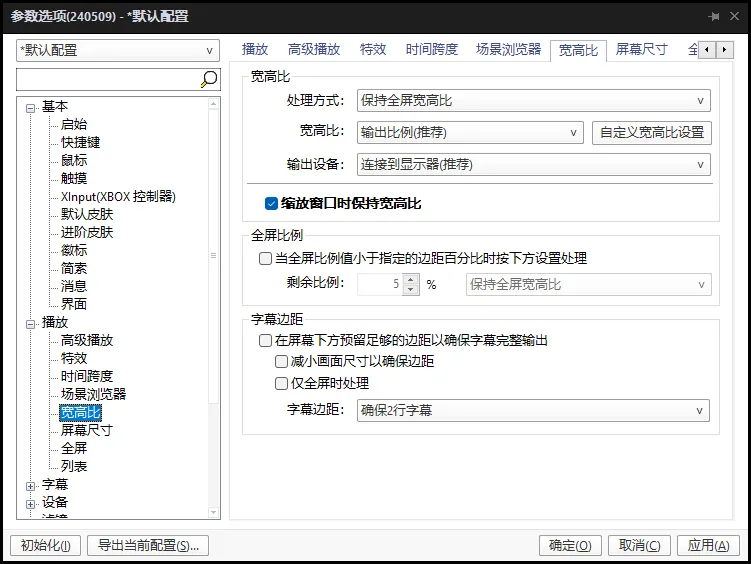
Task: Switch to the 播放 tab
Action: 255,49
